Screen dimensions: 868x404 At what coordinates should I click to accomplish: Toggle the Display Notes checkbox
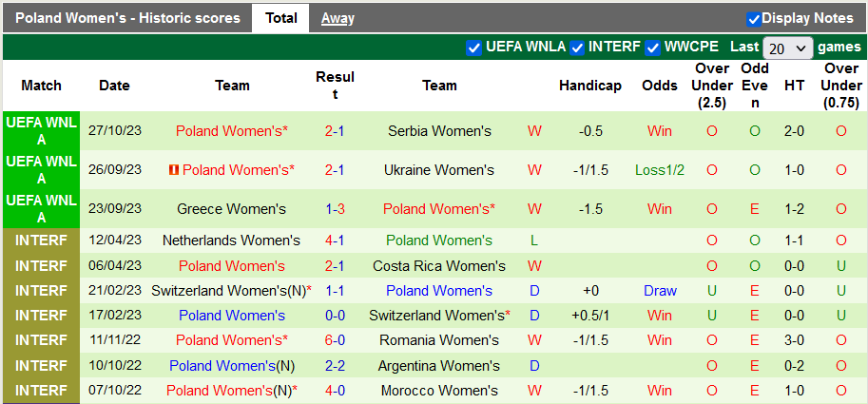pos(754,18)
